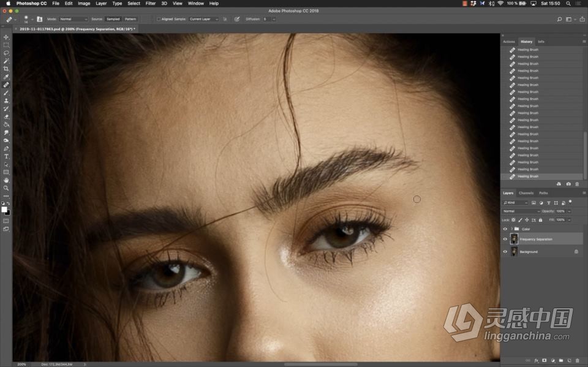
Task: Open the Select menu
Action: 134,4
